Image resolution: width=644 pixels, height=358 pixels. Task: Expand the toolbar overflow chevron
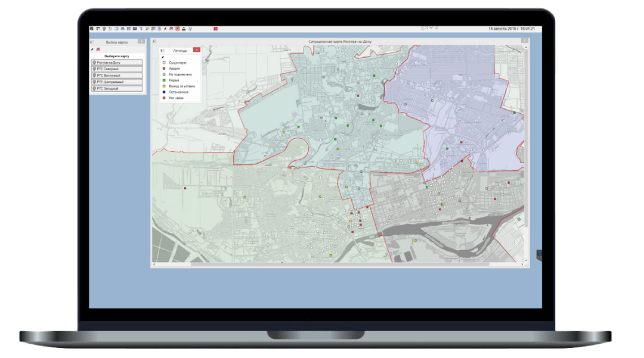point(431,27)
